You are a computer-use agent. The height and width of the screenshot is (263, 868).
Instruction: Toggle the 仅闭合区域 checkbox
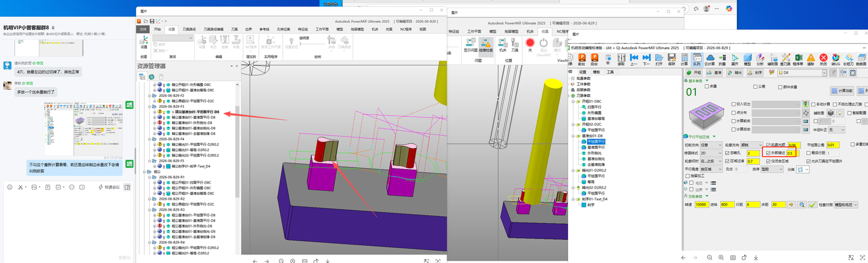tap(768, 161)
